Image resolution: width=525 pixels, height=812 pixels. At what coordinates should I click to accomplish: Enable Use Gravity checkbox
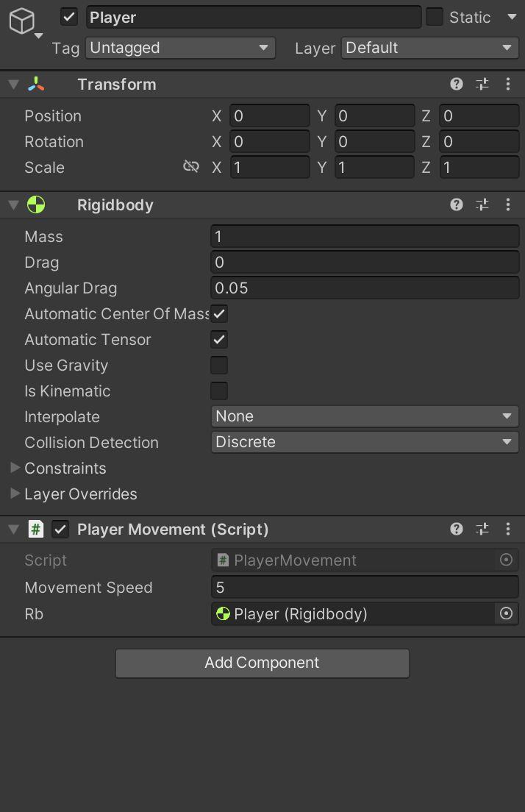[219, 365]
